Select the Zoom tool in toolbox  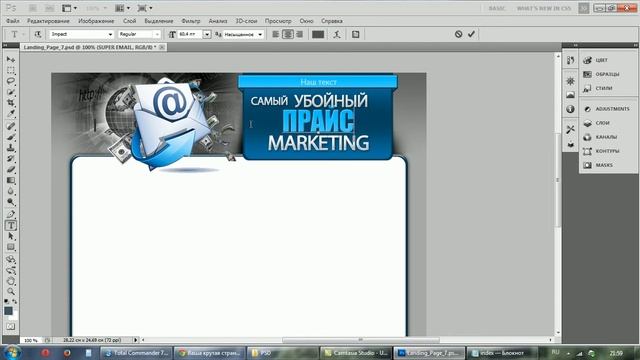(x=11, y=291)
